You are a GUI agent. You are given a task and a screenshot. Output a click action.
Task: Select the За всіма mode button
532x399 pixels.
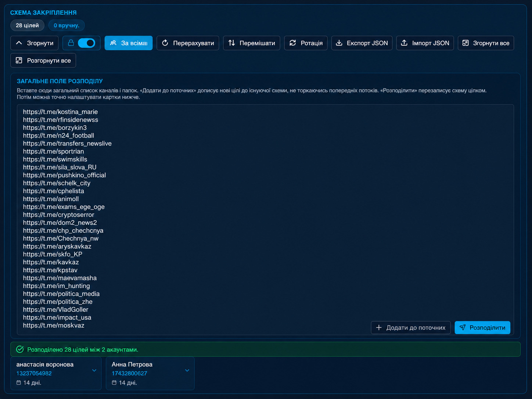[x=129, y=43]
